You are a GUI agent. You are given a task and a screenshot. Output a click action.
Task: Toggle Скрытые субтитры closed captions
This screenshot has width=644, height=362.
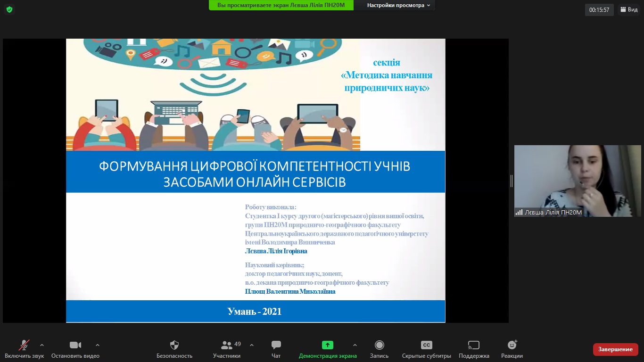pos(426,345)
